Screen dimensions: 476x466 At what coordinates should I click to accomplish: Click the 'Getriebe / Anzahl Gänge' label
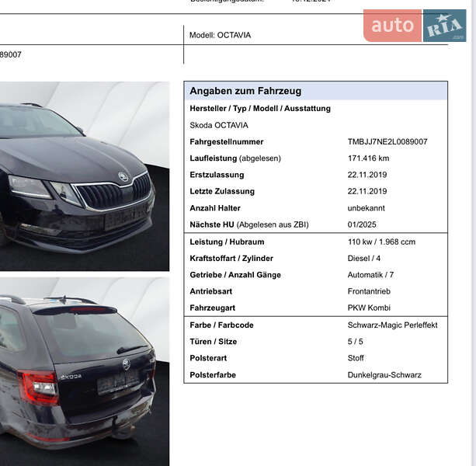point(235,275)
